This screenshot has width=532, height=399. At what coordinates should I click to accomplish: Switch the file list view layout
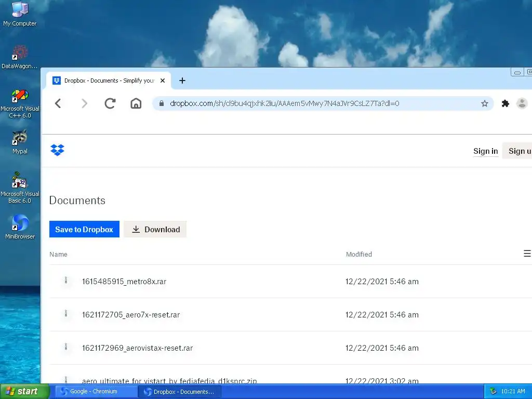tap(527, 254)
